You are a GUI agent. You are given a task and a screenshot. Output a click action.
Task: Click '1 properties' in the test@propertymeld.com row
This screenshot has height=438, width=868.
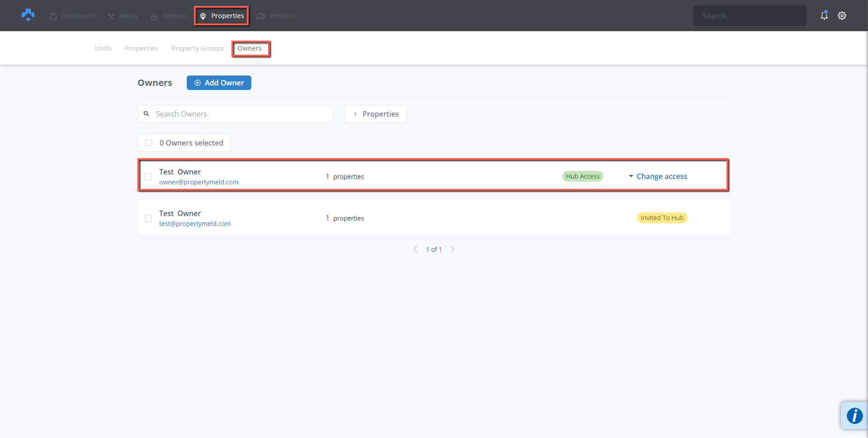tap(345, 218)
